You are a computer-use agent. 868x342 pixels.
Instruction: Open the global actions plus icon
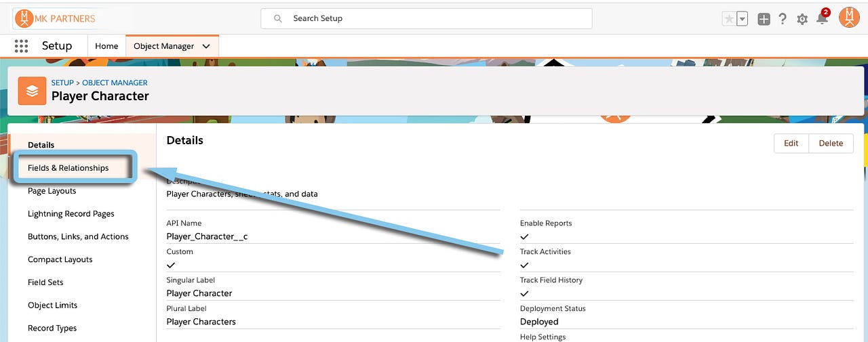pyautogui.click(x=764, y=19)
